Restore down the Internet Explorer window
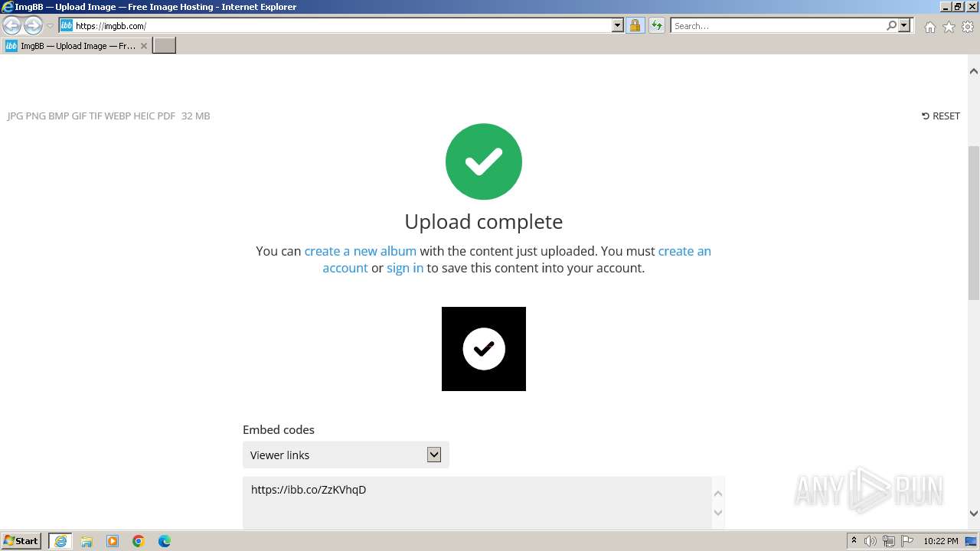The image size is (980, 551). (x=959, y=6)
